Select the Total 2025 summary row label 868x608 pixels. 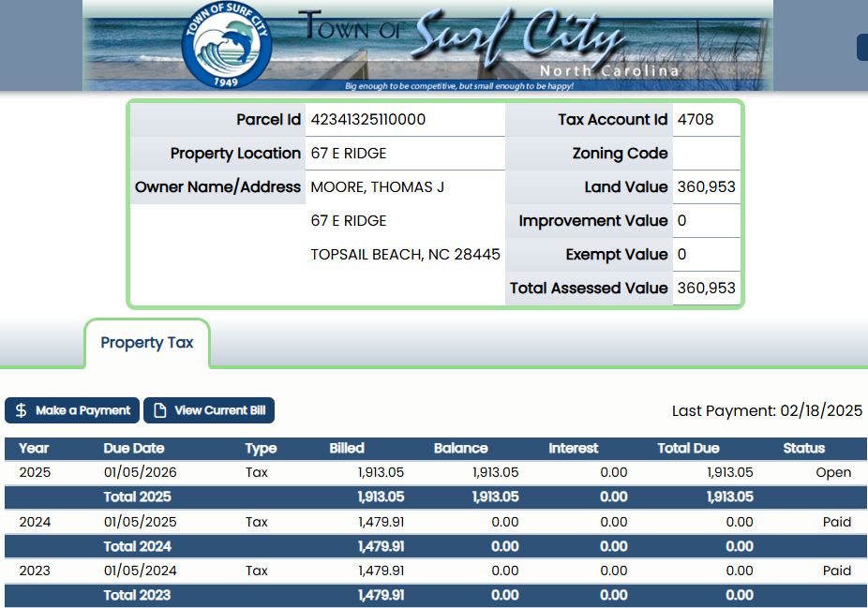point(137,497)
